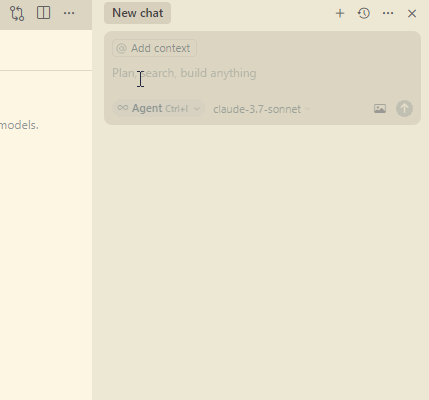Screen dimensions: 429x400
Task: Attach an image using picture icon
Action: click(380, 109)
